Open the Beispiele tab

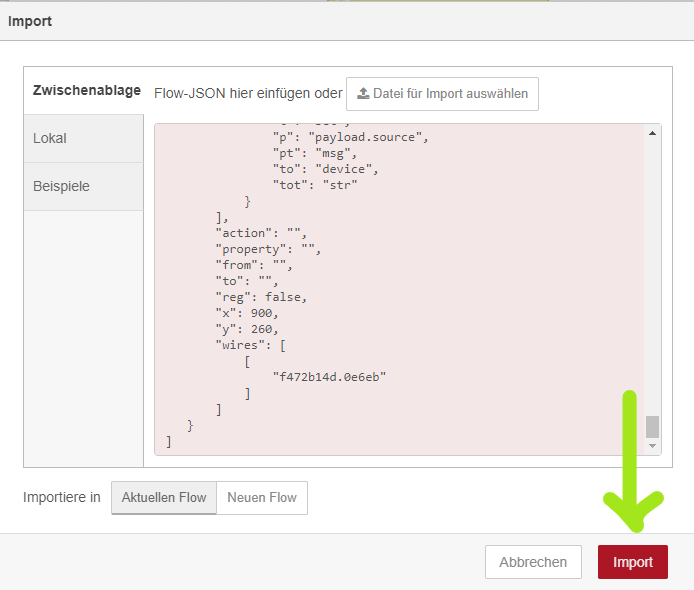click(x=84, y=186)
